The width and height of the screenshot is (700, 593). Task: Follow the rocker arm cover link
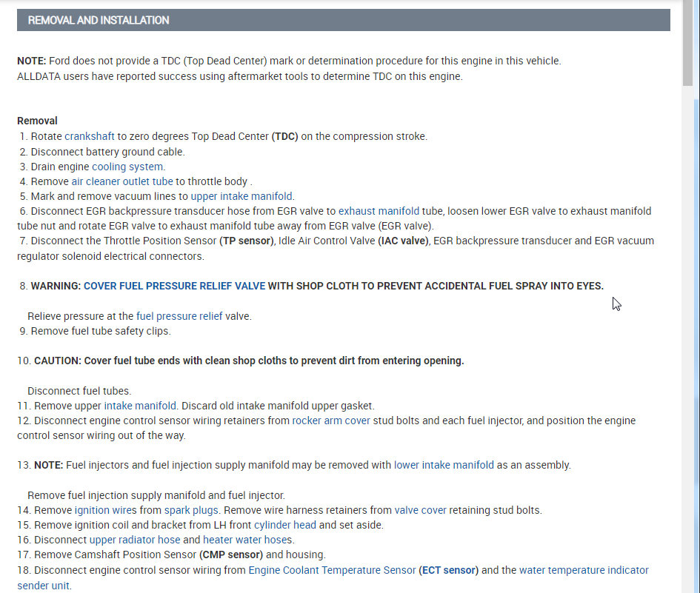[x=331, y=421]
